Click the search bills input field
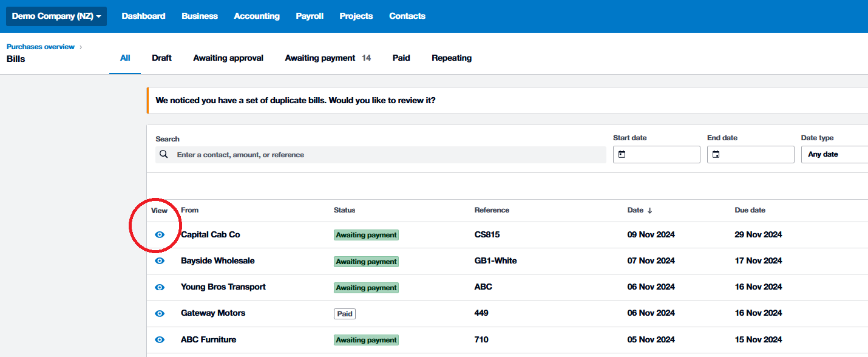Screen dimensions: 868x357 point(388,155)
